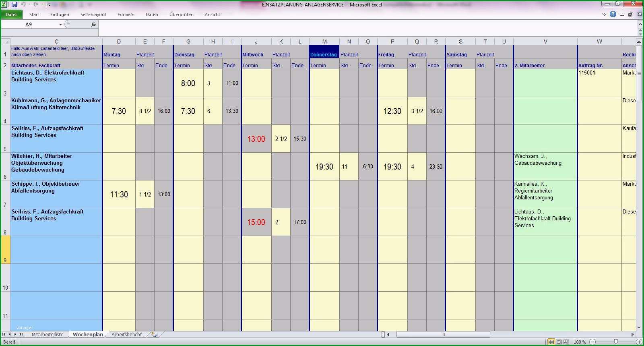Screen dimensions: 644x346
Task: Select the 11:30 Montag appointment for Schippe
Action: click(x=119, y=194)
